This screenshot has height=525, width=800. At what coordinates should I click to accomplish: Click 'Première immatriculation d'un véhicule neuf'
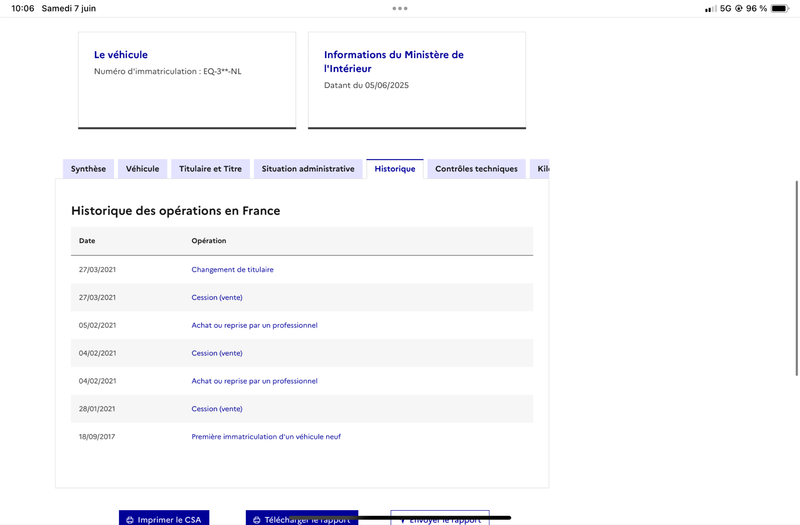[x=266, y=437]
